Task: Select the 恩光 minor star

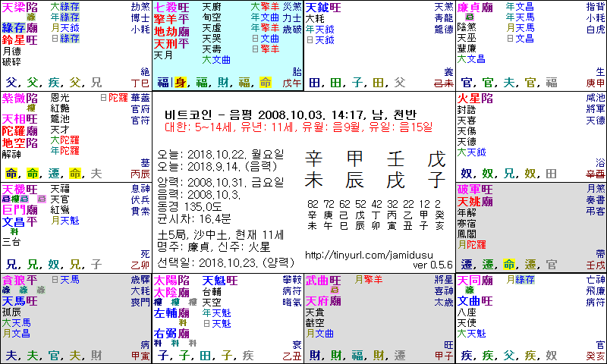Action: 60,98
